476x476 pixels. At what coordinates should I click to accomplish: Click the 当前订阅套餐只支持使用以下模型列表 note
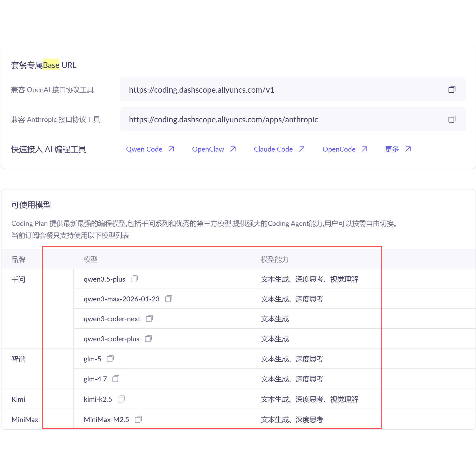70,235
